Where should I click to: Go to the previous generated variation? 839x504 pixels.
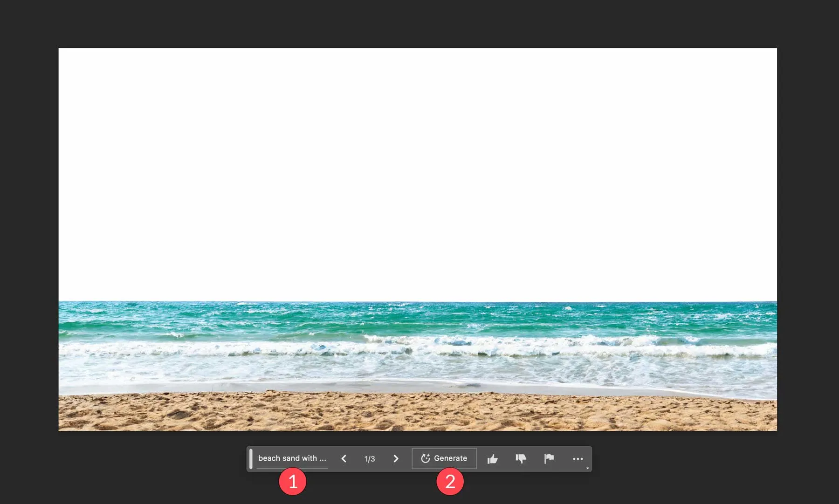(x=344, y=459)
